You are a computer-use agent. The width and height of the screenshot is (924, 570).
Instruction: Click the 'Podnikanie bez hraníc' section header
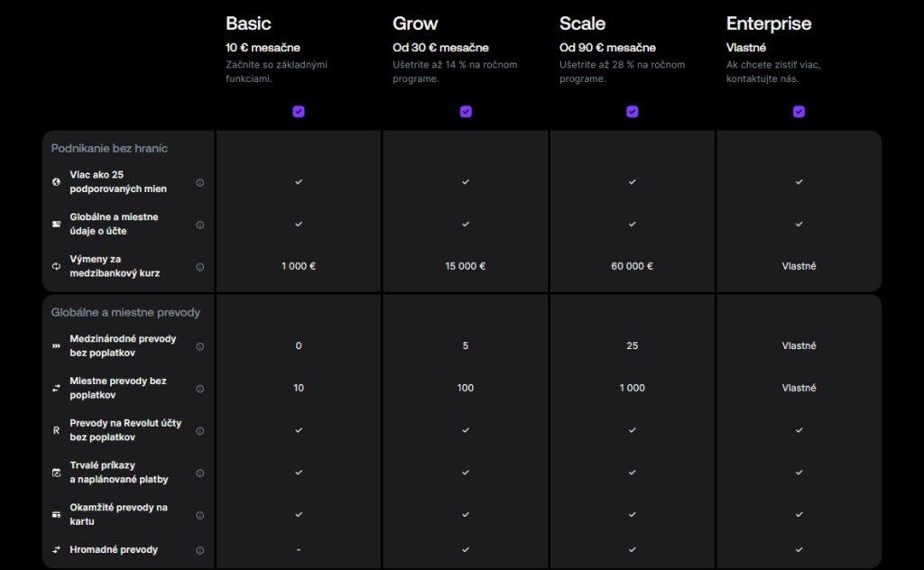pos(109,148)
